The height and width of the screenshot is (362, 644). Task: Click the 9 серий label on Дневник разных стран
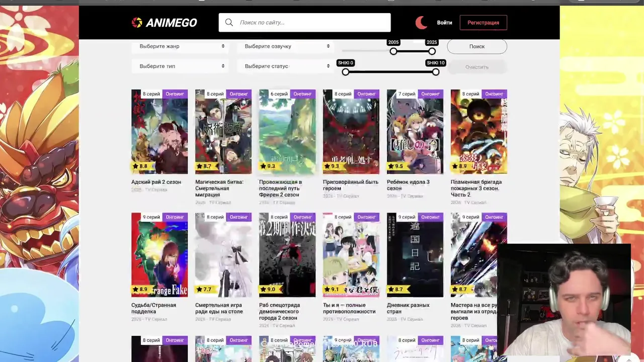[407, 217]
